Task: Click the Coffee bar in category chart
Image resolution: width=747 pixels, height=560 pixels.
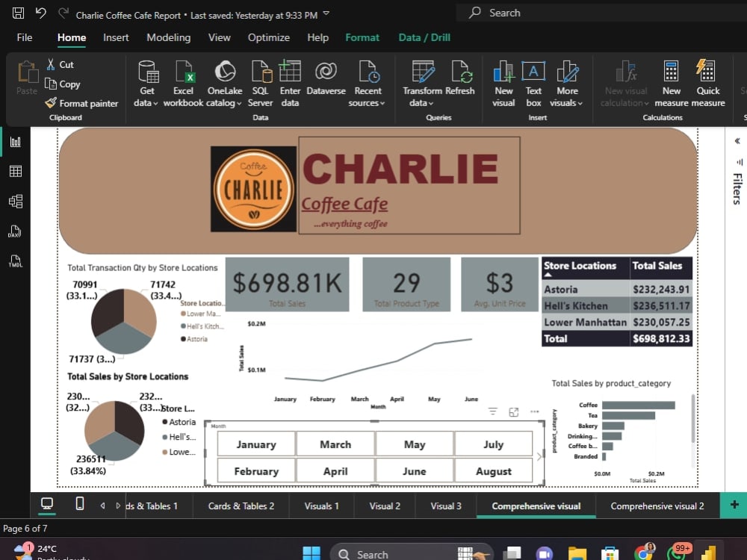Action: tap(639, 405)
